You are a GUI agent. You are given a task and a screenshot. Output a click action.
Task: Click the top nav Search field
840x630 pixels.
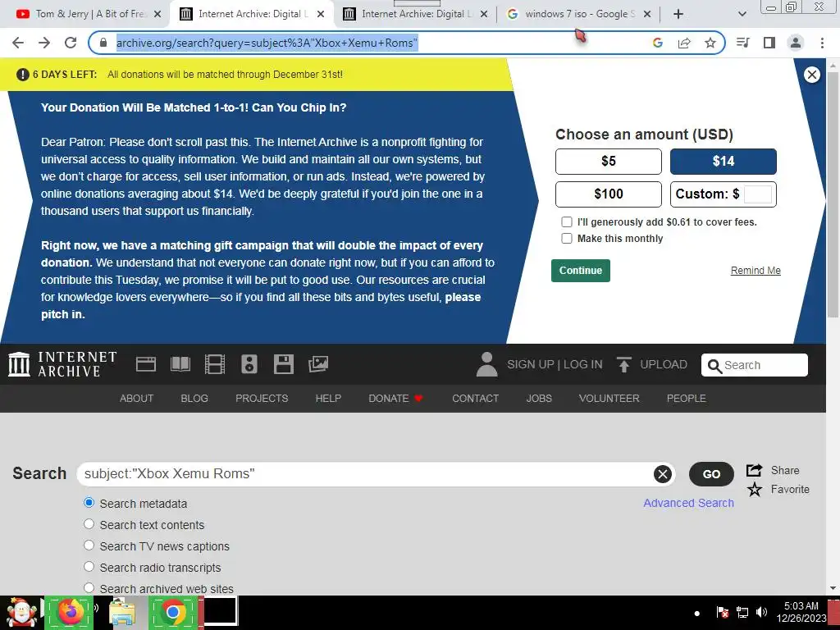click(x=755, y=365)
